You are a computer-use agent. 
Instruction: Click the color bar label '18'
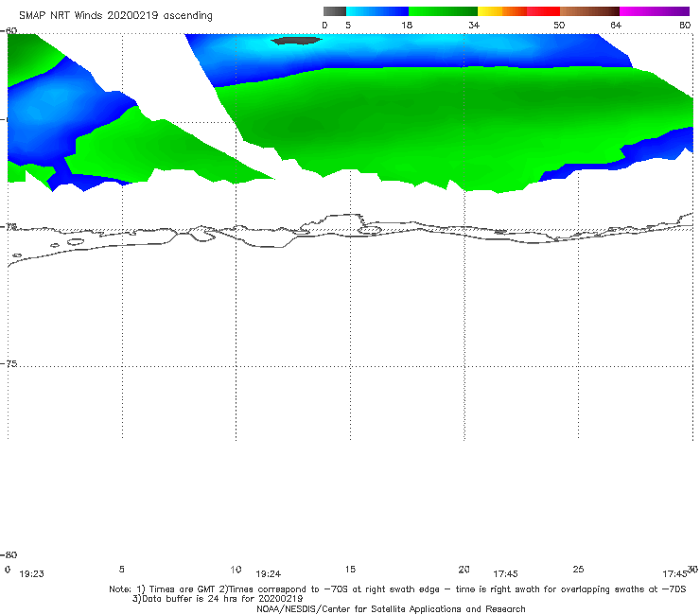[407, 26]
